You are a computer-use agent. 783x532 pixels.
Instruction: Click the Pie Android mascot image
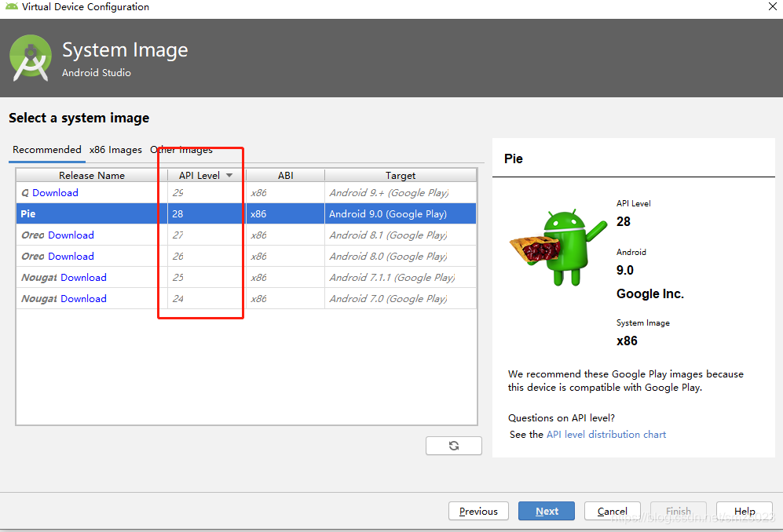point(558,248)
